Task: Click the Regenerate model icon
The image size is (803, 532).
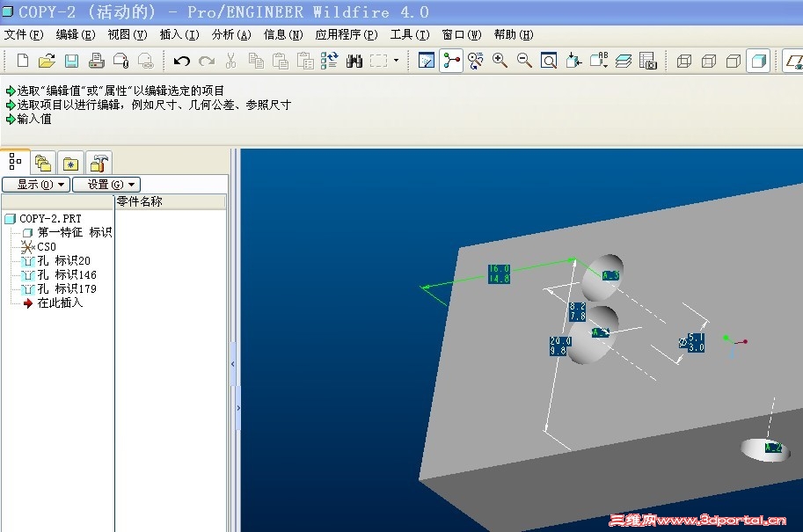Action: coord(329,61)
